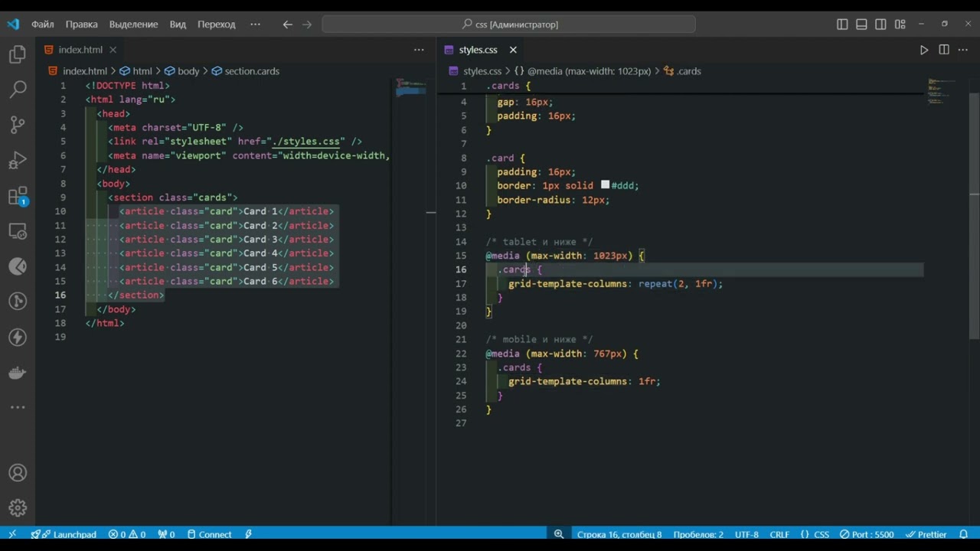Change encoding via UTF-8
This screenshot has width=980, height=551.
click(x=746, y=534)
